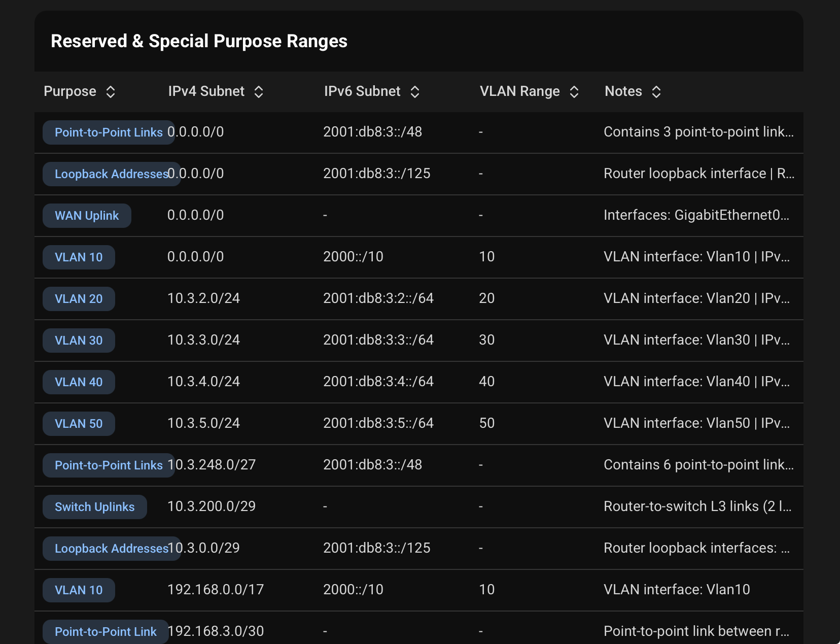Click note 'Contains 3 point-to-point link...'

698,132
